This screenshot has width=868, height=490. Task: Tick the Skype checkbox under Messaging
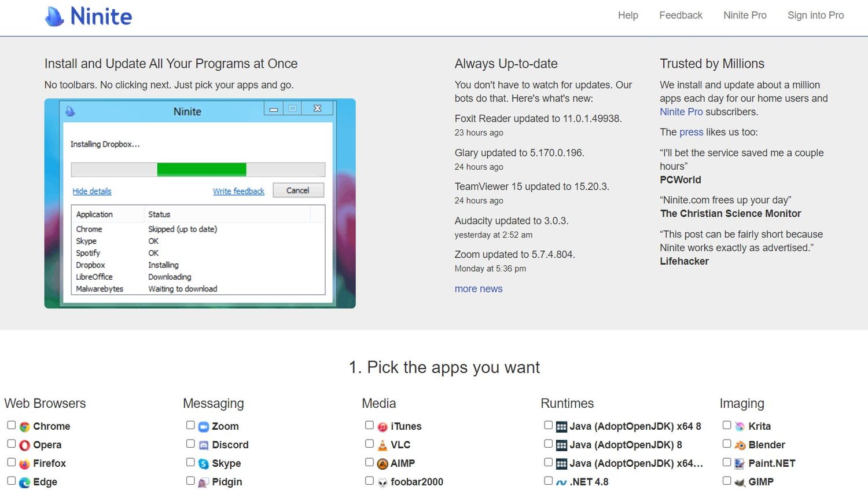pyautogui.click(x=190, y=462)
